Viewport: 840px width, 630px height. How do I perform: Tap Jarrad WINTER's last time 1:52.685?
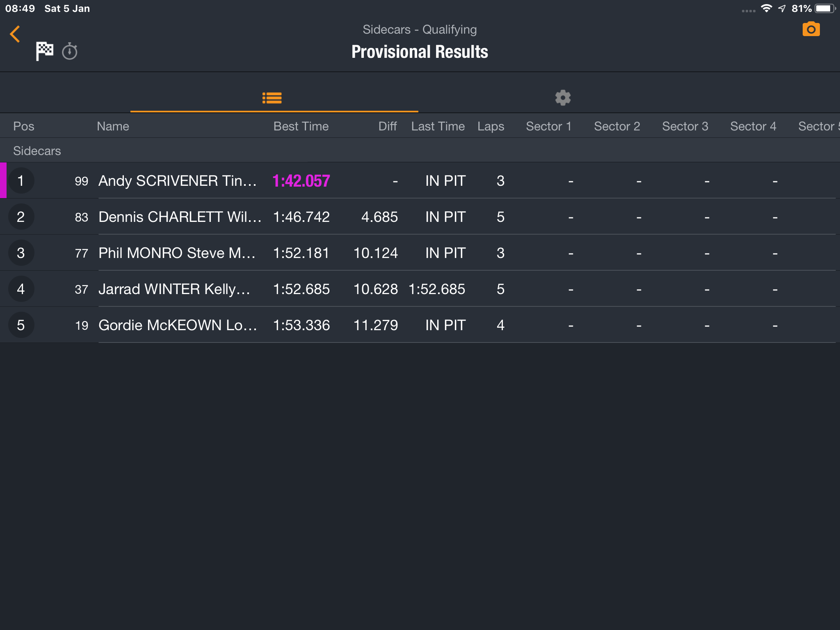click(437, 289)
